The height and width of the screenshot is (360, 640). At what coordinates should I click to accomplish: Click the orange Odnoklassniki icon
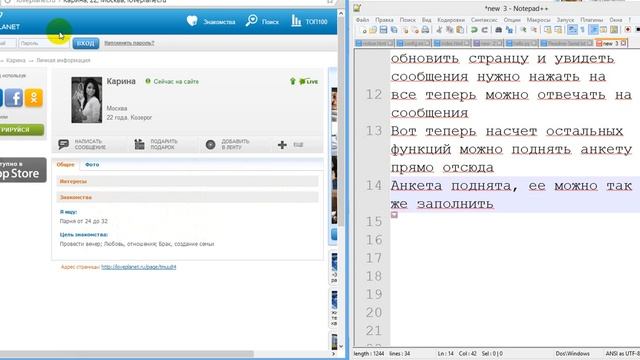[34, 98]
